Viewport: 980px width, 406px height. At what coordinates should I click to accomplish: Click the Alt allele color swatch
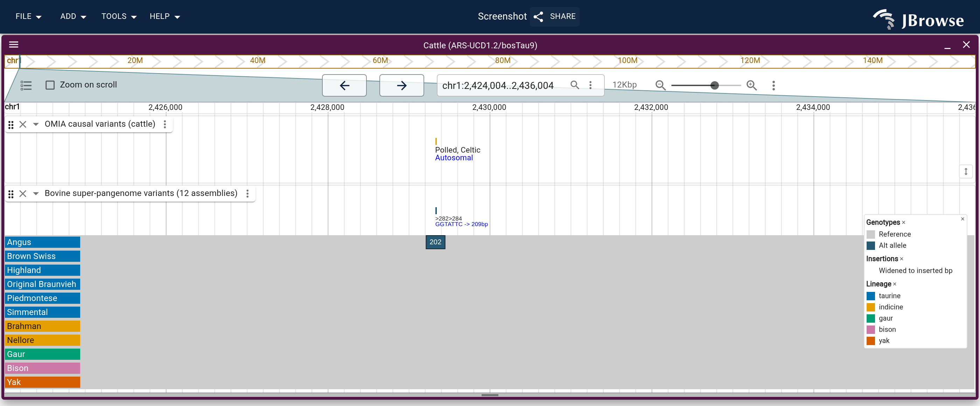[x=870, y=246]
